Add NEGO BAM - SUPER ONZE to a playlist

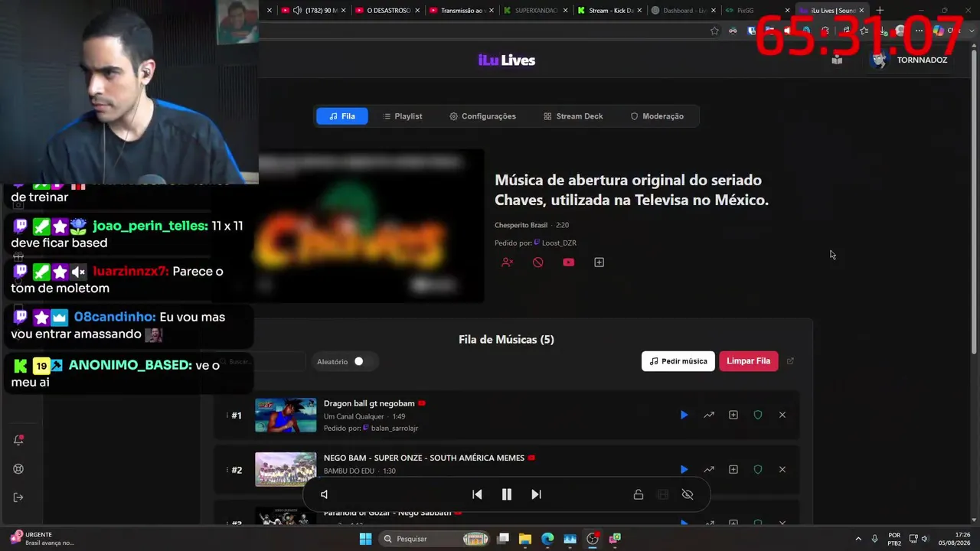[733, 469]
